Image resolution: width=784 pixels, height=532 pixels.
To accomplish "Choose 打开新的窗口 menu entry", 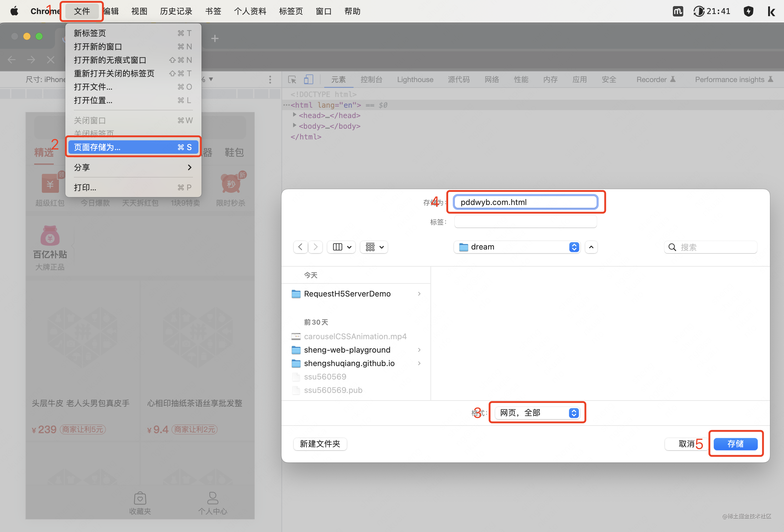I will click(x=133, y=47).
